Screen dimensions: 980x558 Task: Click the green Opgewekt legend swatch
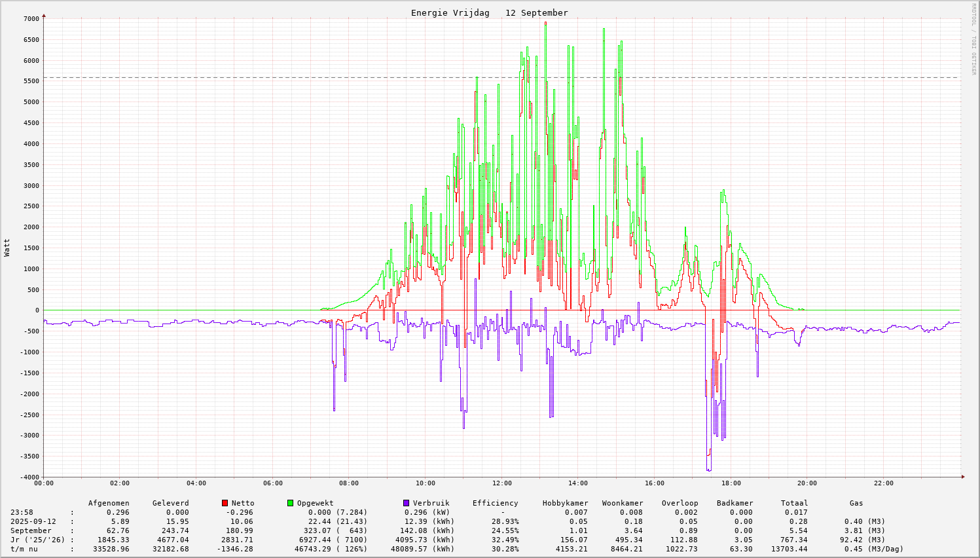[x=291, y=503]
